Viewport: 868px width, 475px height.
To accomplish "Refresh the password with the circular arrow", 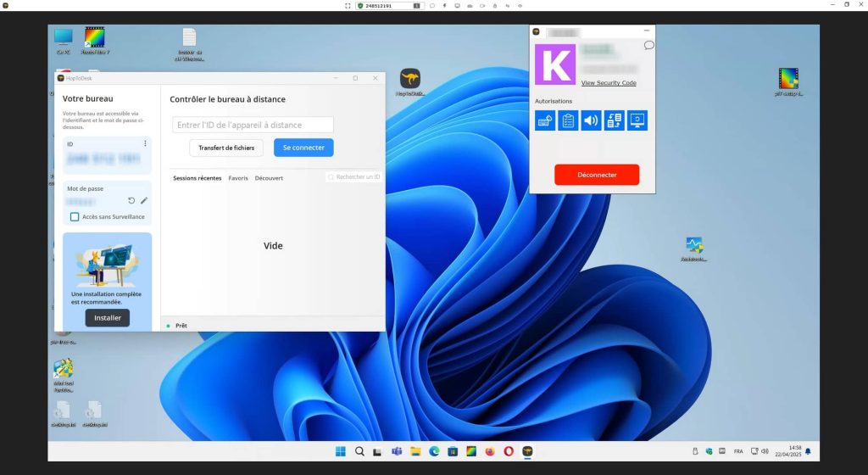I will pyautogui.click(x=131, y=200).
